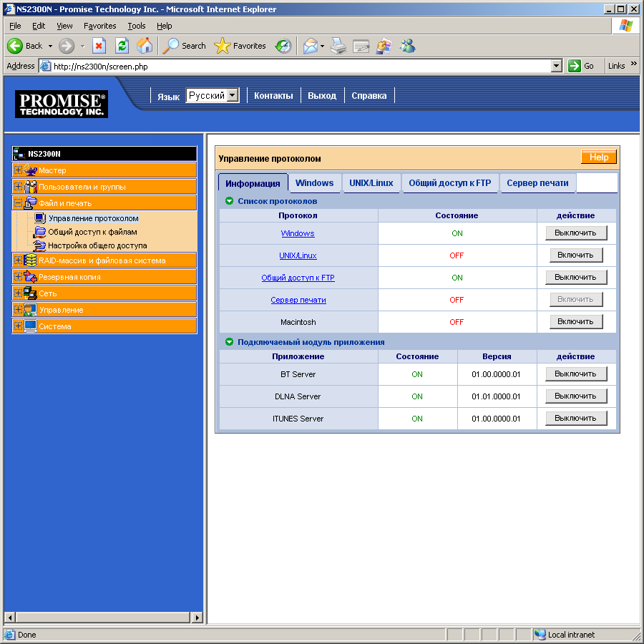Click the Управление person icon
The height and width of the screenshot is (644, 644).
tap(30, 310)
